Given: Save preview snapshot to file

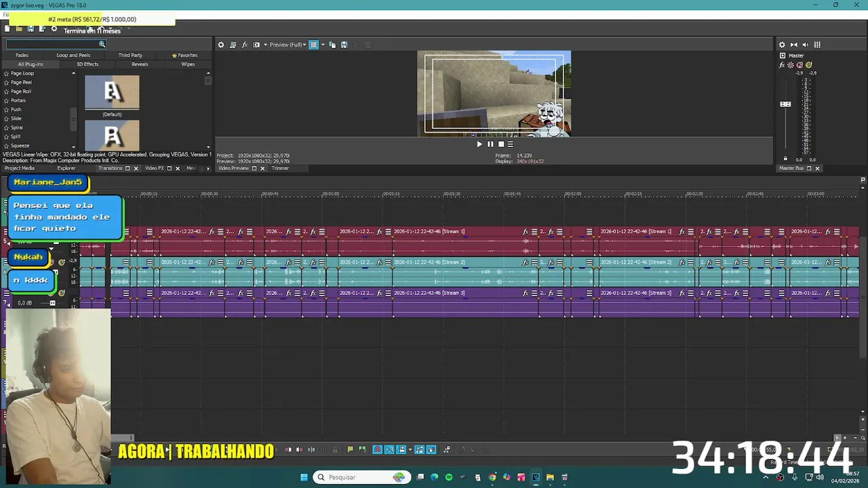Looking at the screenshot, I should (344, 45).
